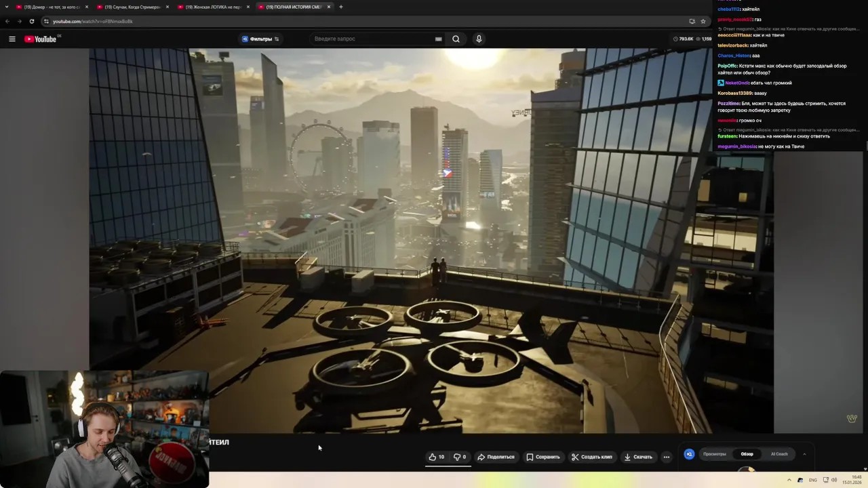Select the Обзор tab
This screenshot has height=488, width=868.
tap(747, 454)
